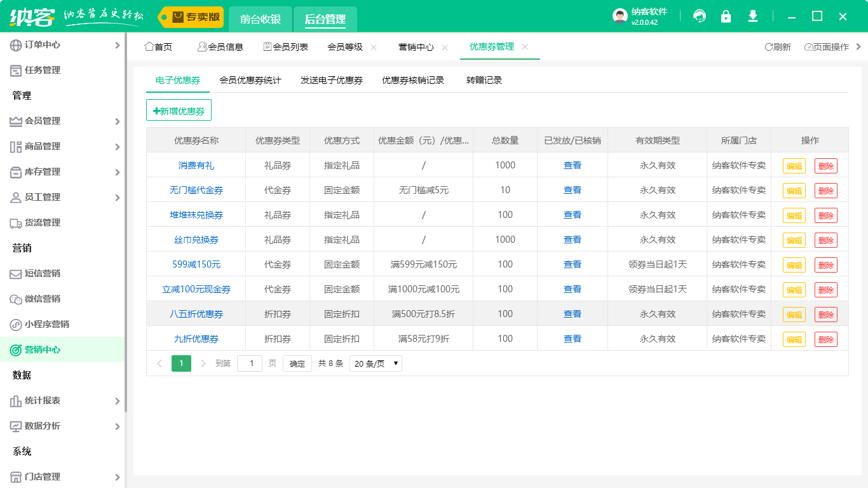Click the page 1 pagination button
This screenshot has width=868, height=488.
click(x=181, y=363)
